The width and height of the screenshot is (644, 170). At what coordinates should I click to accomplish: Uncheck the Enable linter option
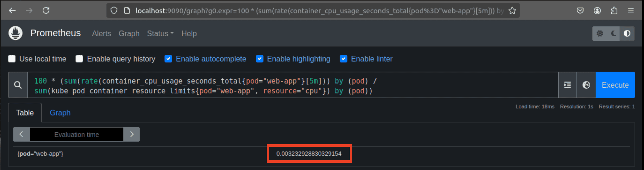click(x=343, y=59)
